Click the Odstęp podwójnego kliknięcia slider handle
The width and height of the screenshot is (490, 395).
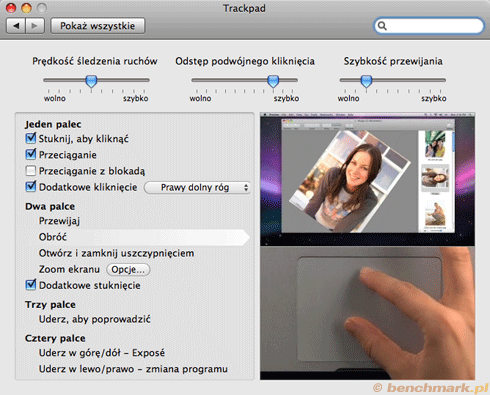tap(273, 81)
